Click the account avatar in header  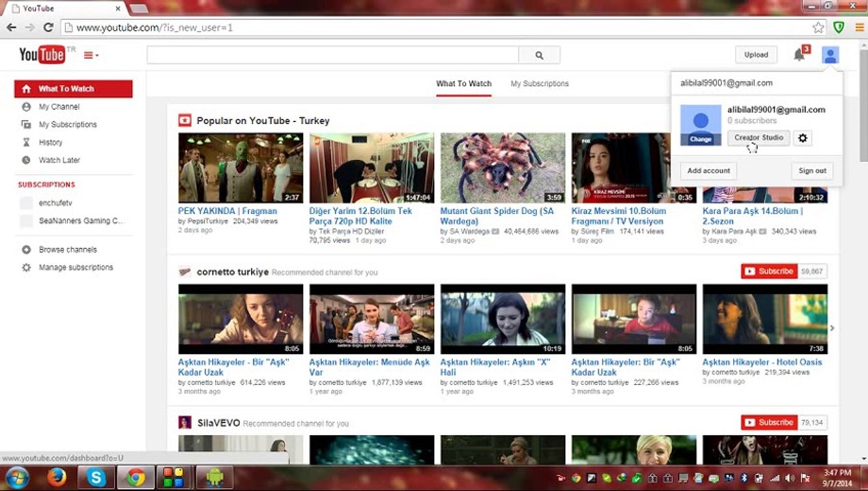[830, 55]
